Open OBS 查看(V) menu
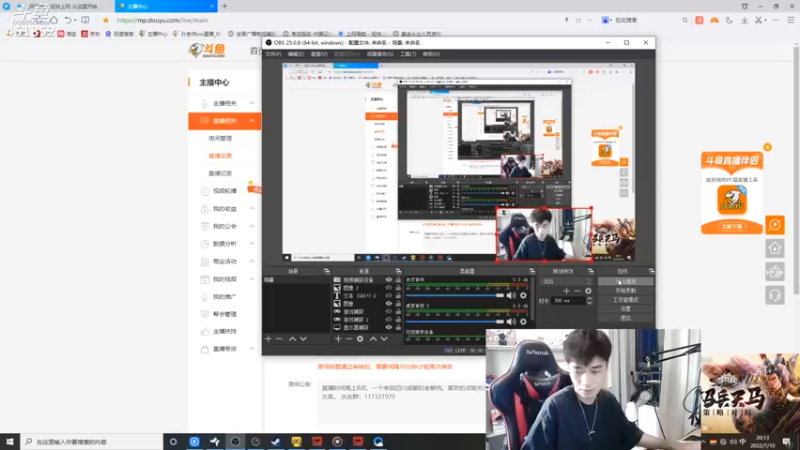 319,54
